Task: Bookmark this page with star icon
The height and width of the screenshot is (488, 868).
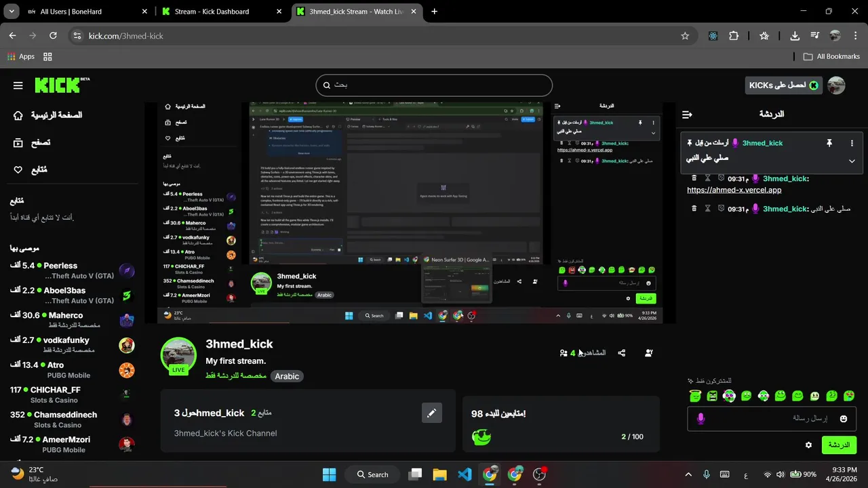Action: pyautogui.click(x=685, y=36)
